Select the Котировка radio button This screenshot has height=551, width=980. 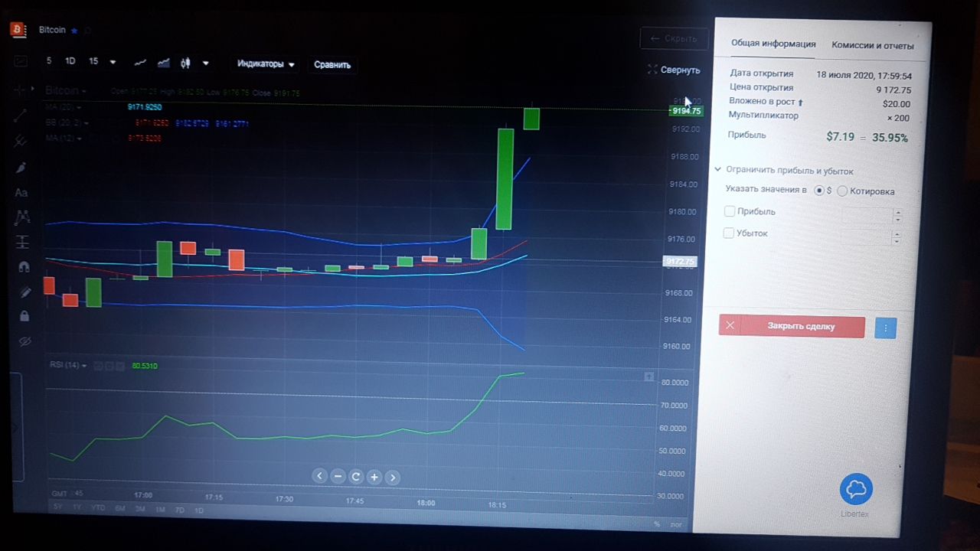842,191
